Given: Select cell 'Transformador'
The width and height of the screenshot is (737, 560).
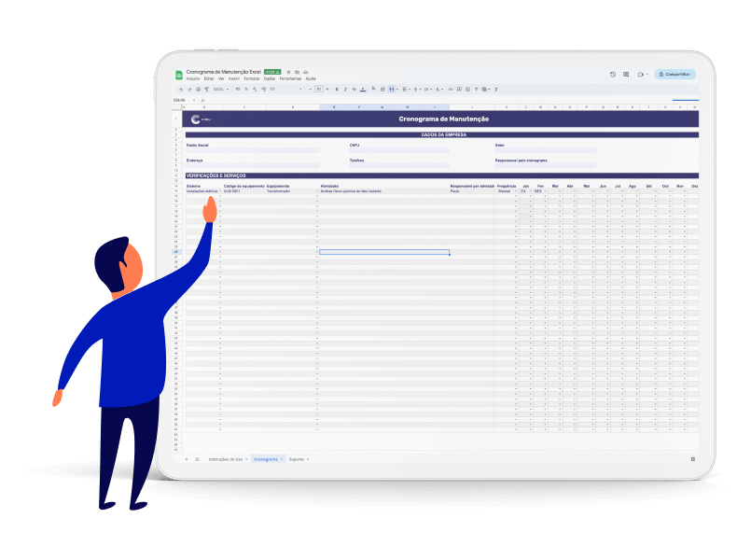Looking at the screenshot, I should pos(291,191).
